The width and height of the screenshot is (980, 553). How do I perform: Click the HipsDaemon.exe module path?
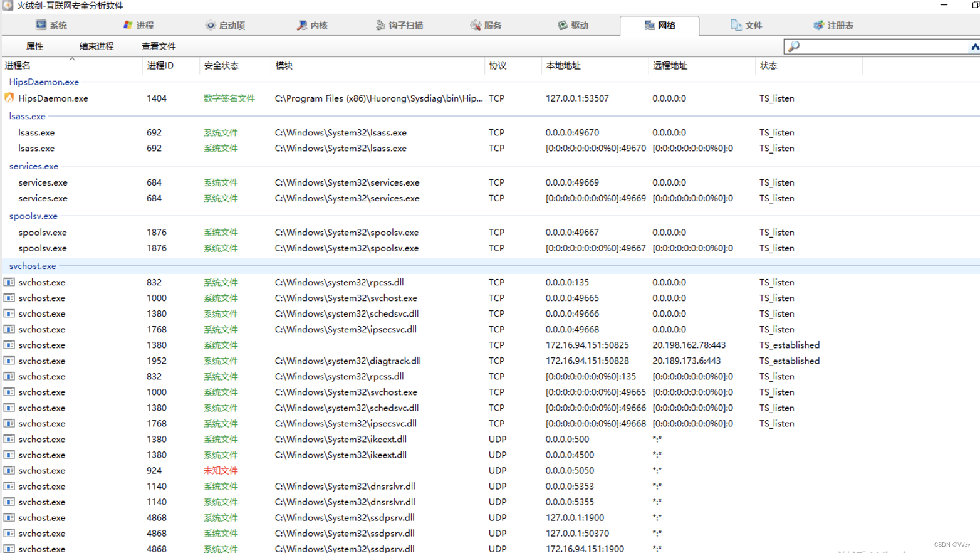pyautogui.click(x=379, y=98)
